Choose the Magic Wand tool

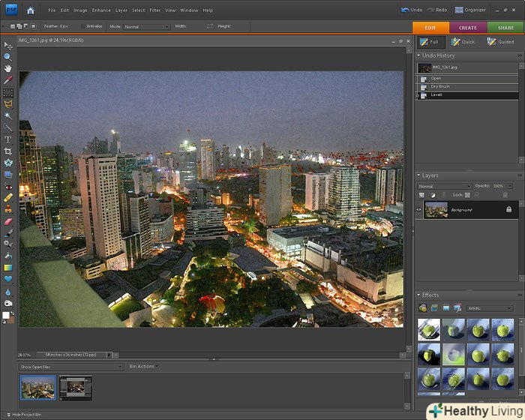coord(8,115)
